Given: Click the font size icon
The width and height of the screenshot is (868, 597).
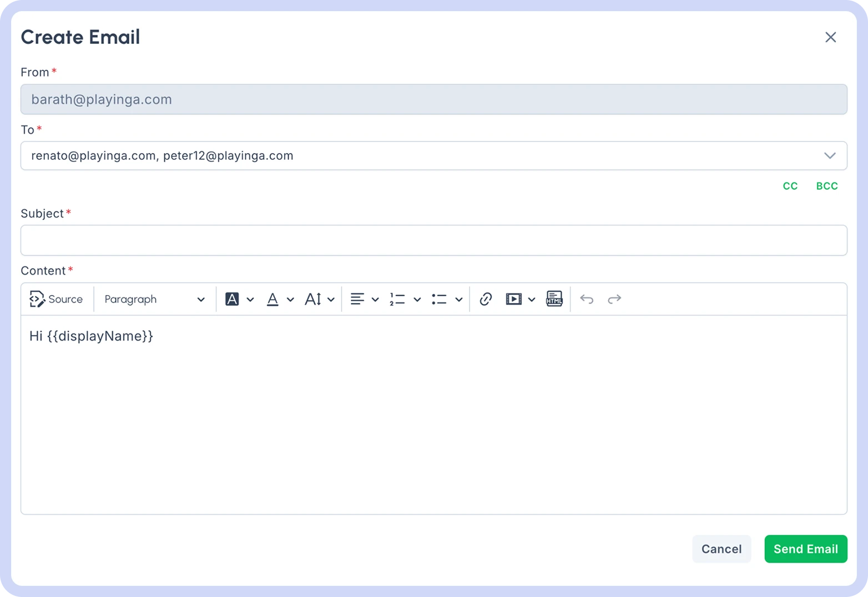Looking at the screenshot, I should pyautogui.click(x=313, y=299).
